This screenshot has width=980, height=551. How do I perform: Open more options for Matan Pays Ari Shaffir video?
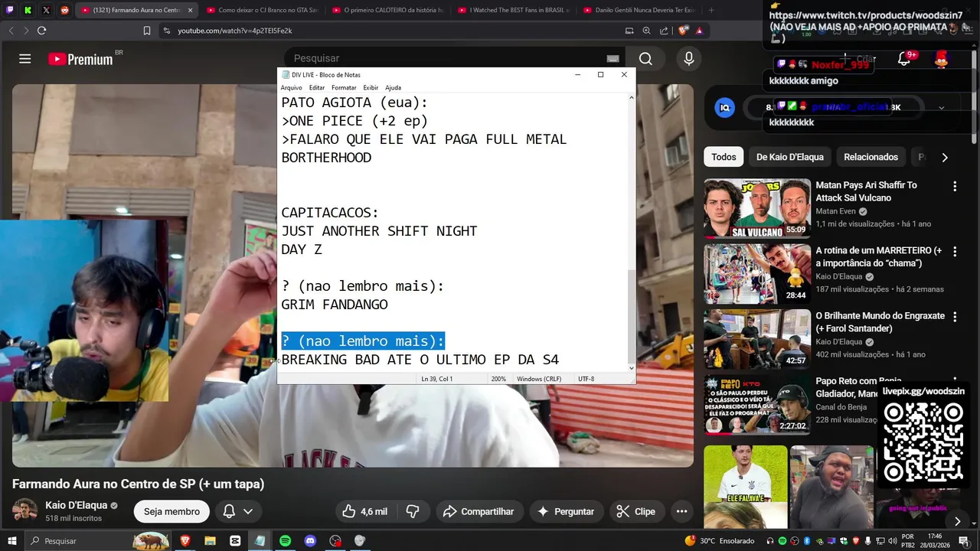(x=955, y=186)
